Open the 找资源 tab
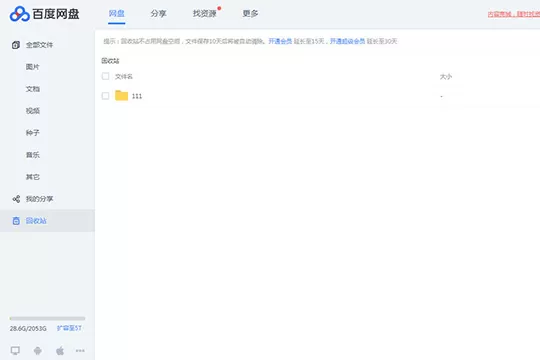The height and width of the screenshot is (360, 540). pyautogui.click(x=205, y=13)
